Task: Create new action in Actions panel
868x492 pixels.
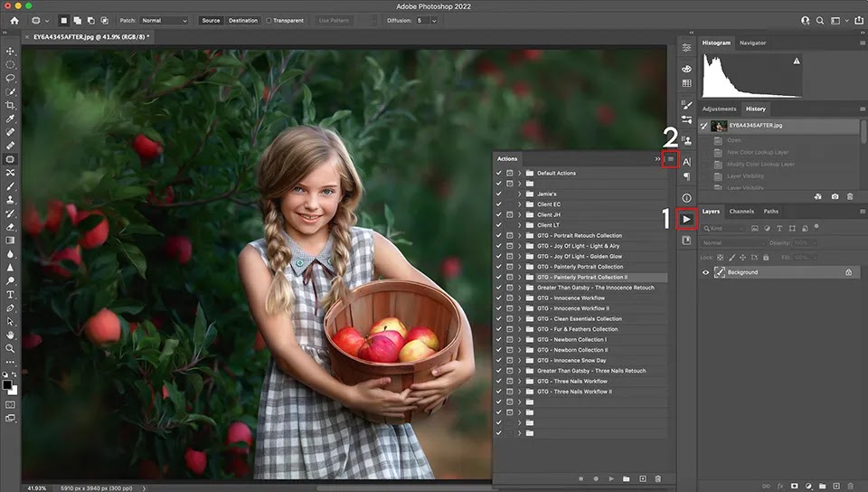Action: click(x=643, y=478)
